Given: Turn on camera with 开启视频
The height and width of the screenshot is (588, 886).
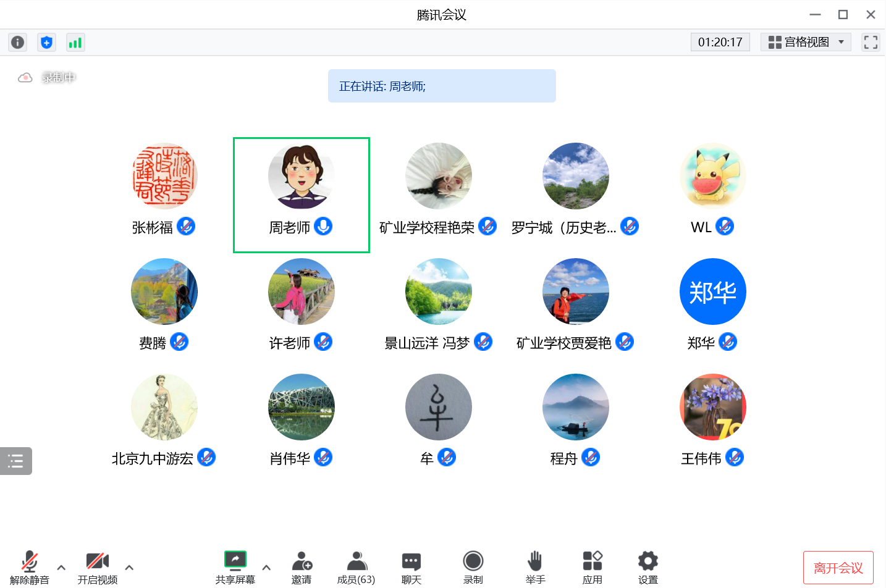Looking at the screenshot, I should pyautogui.click(x=98, y=567).
